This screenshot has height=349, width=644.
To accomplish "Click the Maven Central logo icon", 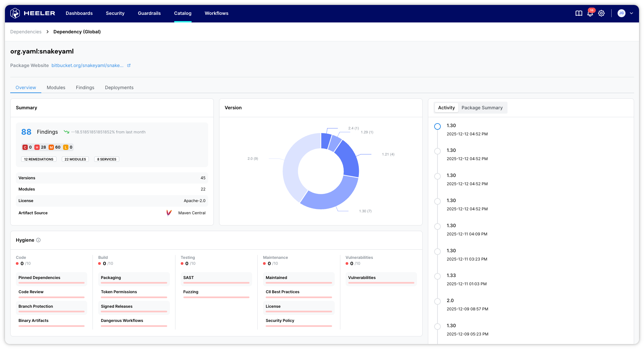I will tap(169, 213).
